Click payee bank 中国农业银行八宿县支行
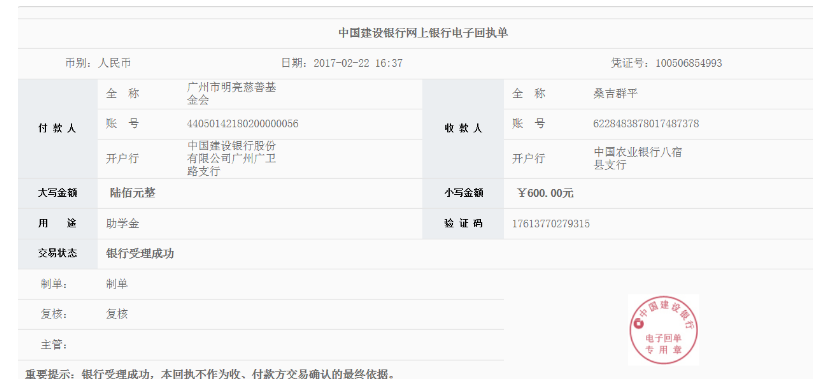 pos(638,159)
